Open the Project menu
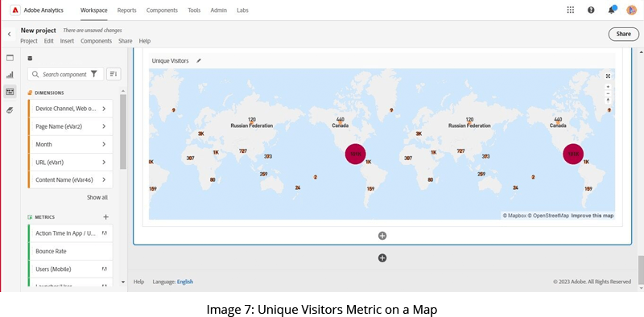The image size is (644, 317). coord(29,41)
